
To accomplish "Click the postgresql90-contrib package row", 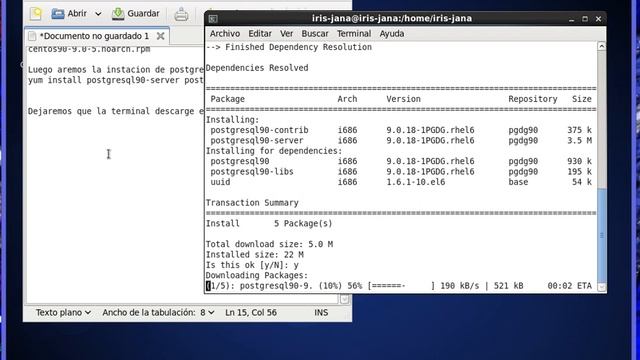I will tap(401, 130).
